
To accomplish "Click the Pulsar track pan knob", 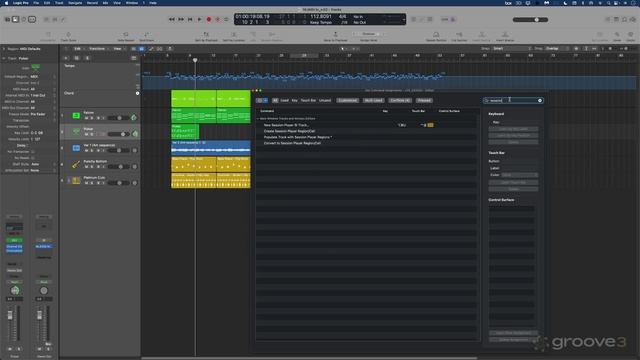I will click(x=135, y=134).
